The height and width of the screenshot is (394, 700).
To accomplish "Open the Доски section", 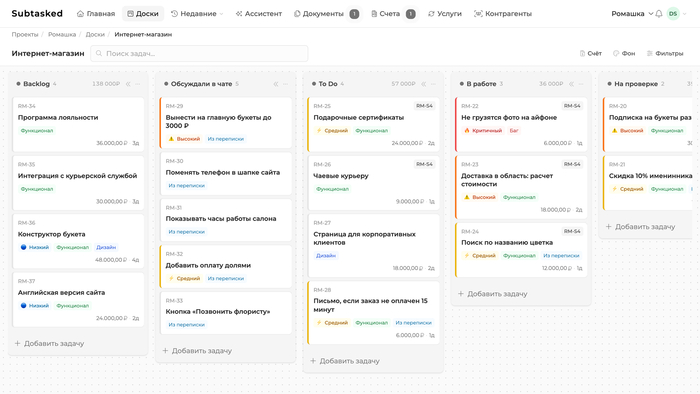I will click(x=143, y=14).
